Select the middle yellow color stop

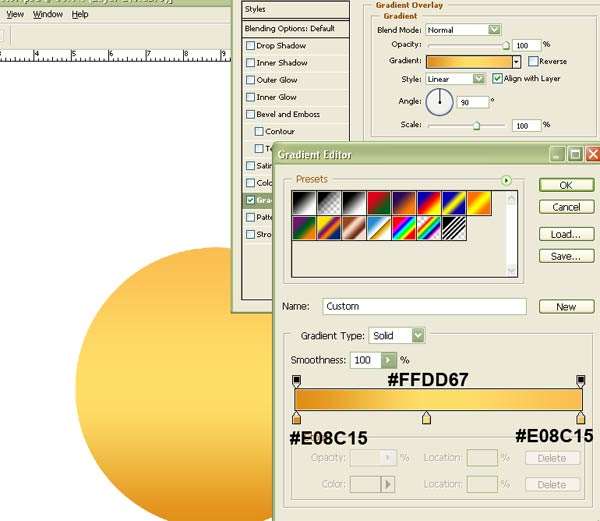[427, 418]
